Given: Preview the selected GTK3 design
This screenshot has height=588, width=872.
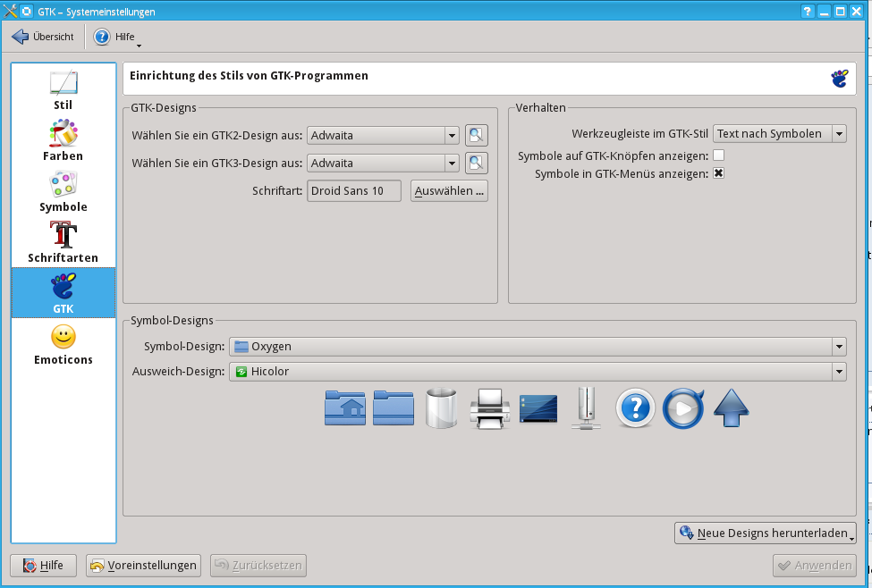Looking at the screenshot, I should [477, 163].
